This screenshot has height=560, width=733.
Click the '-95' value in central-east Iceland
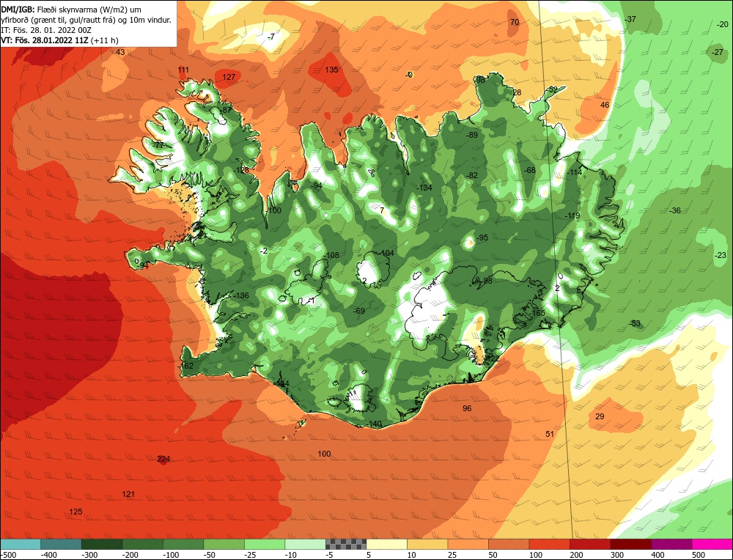(x=482, y=238)
